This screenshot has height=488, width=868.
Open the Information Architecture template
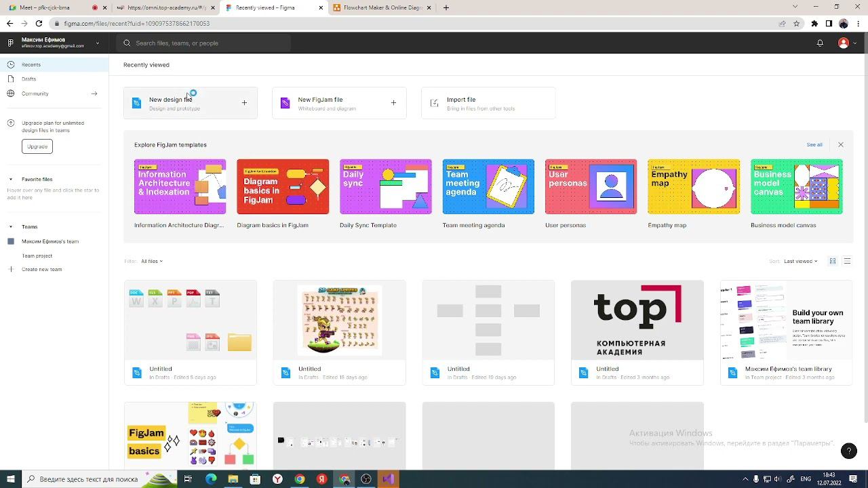tap(180, 187)
